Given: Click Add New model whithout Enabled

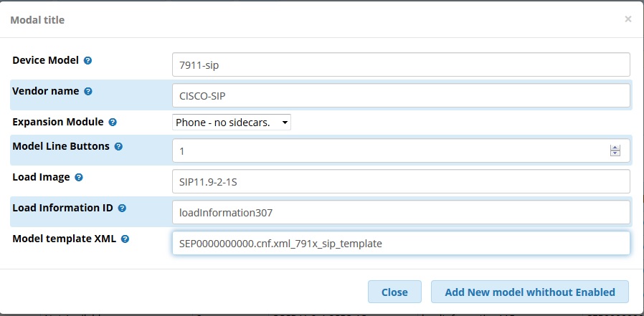Looking at the screenshot, I should pyautogui.click(x=530, y=292).
